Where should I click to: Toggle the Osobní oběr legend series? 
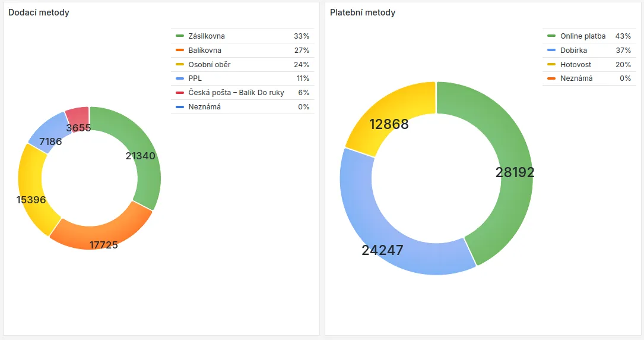[210, 64]
